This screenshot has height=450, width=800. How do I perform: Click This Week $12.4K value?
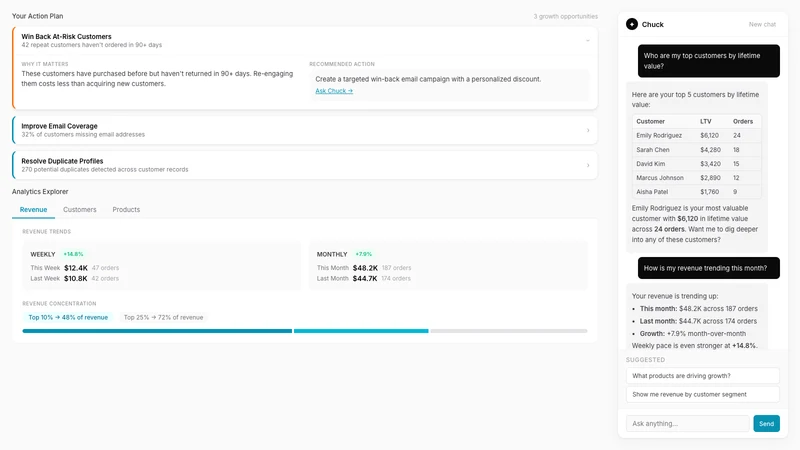pos(76,268)
